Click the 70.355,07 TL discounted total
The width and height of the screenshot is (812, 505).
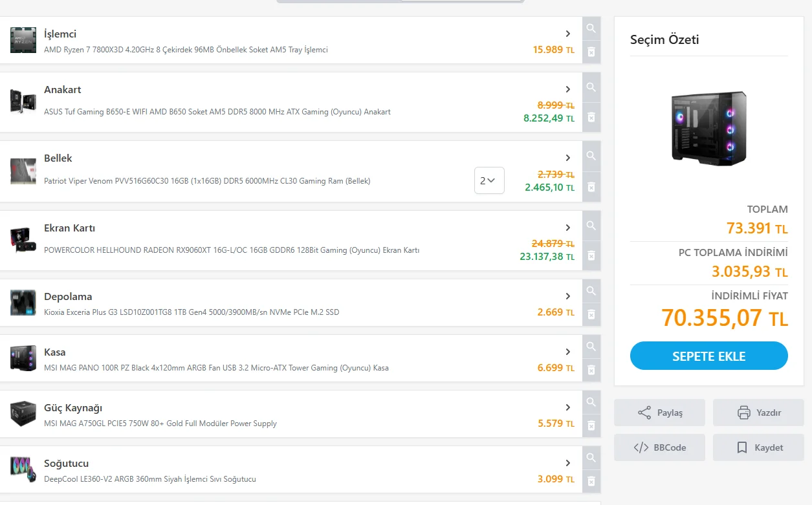pyautogui.click(x=725, y=318)
